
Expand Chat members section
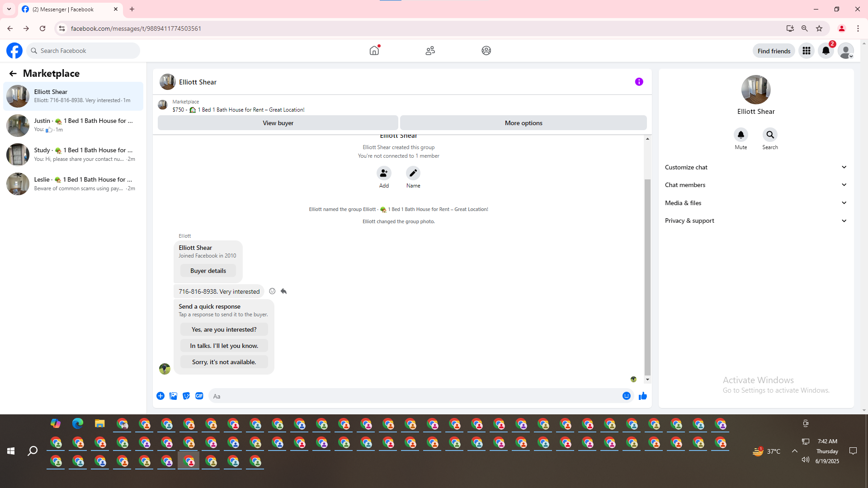pyautogui.click(x=756, y=185)
